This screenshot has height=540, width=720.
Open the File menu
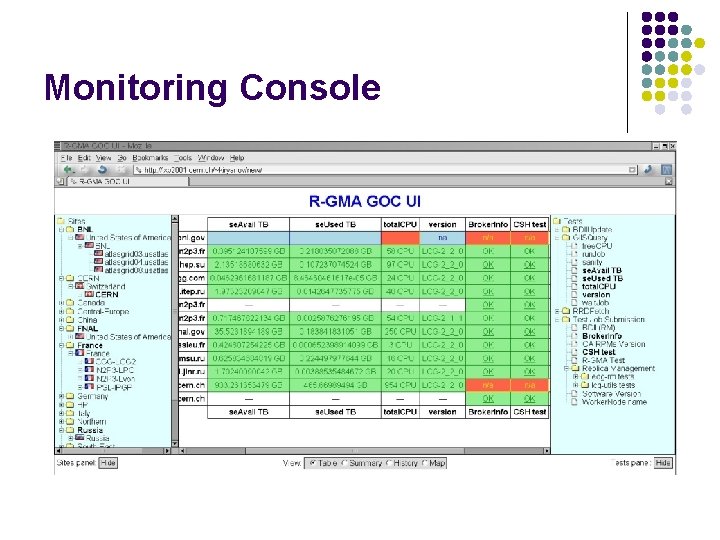67,158
